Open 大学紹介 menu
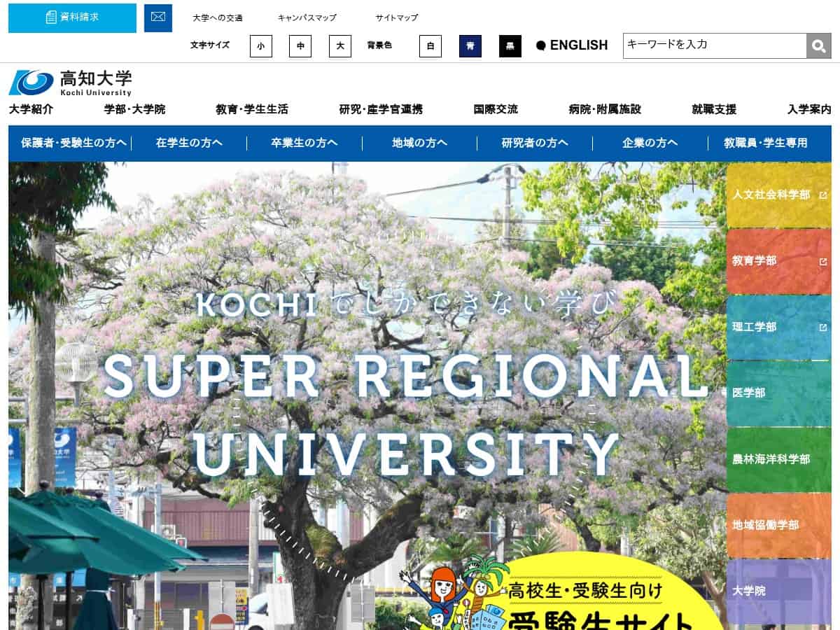This screenshot has width=840, height=630. point(31,109)
